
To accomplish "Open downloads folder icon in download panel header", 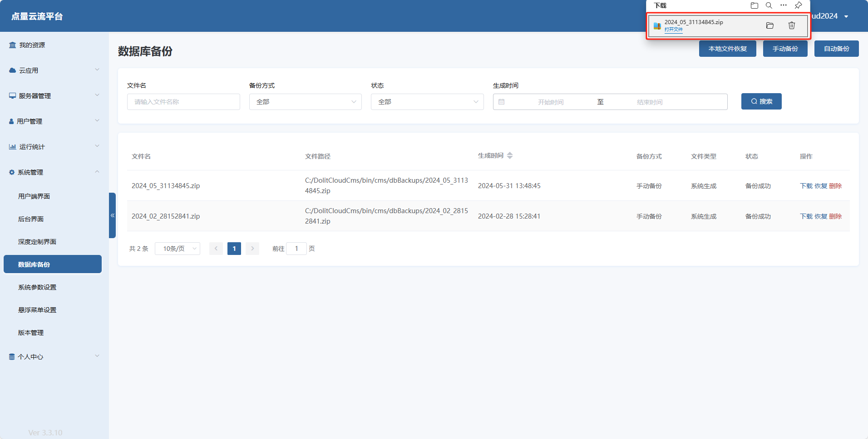I will [x=754, y=5].
